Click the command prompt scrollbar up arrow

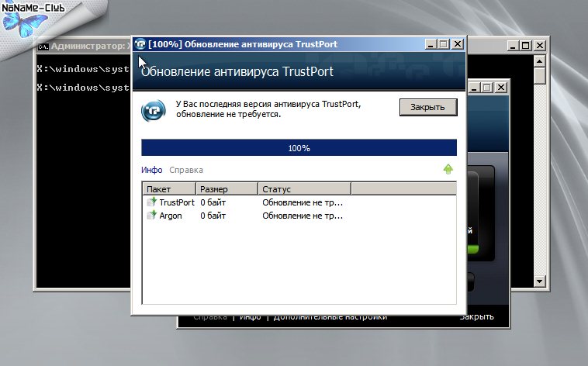540,62
